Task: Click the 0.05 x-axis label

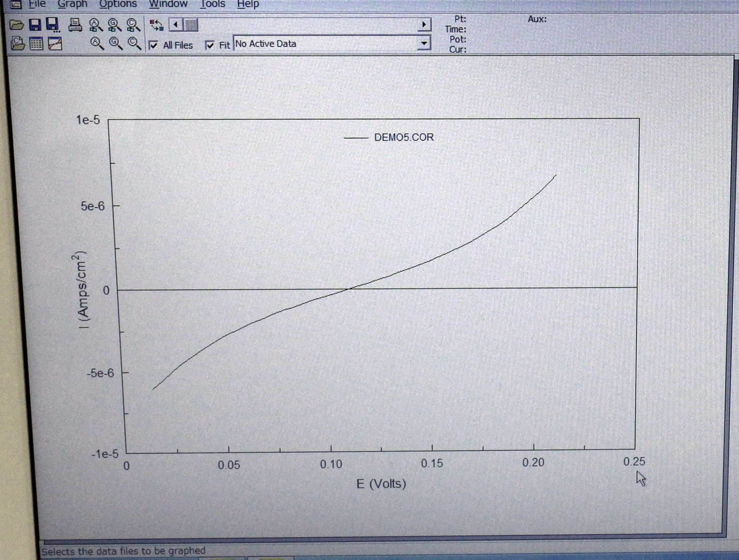Action: (x=229, y=465)
